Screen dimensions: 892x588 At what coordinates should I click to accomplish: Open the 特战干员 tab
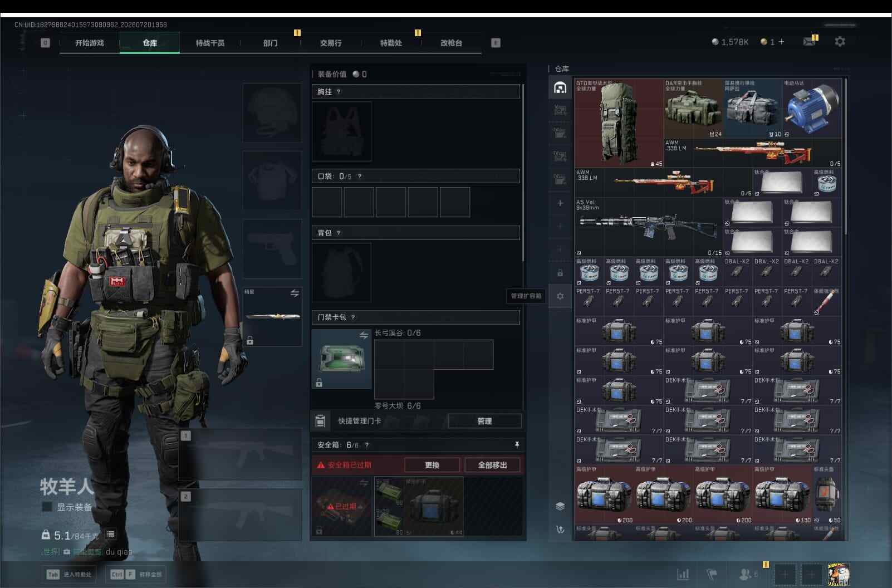pos(210,43)
